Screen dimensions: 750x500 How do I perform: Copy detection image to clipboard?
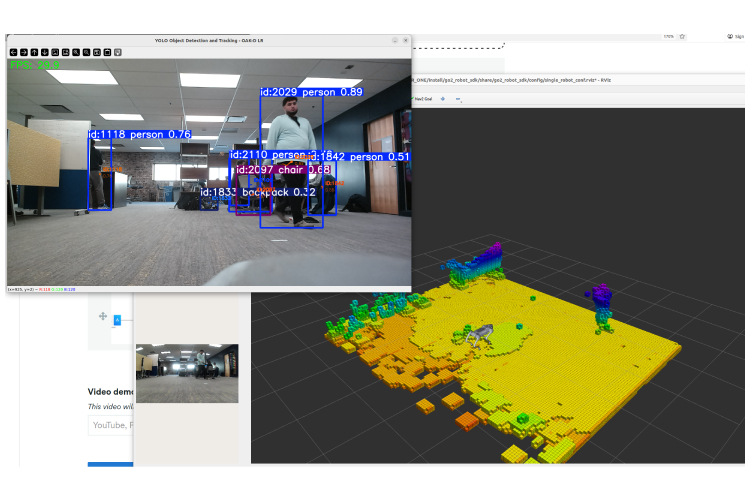pyautogui.click(x=107, y=51)
